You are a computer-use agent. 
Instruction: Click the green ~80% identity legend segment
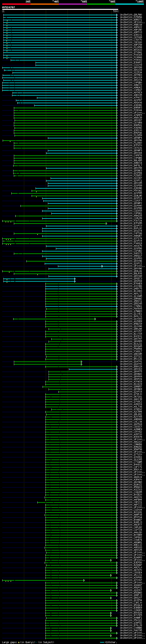101,4
